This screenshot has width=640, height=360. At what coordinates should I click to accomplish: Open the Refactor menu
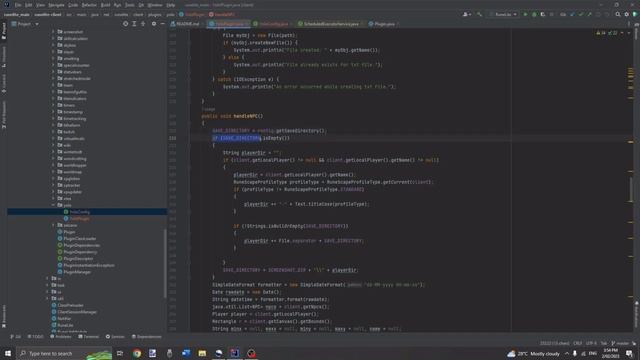89,5
